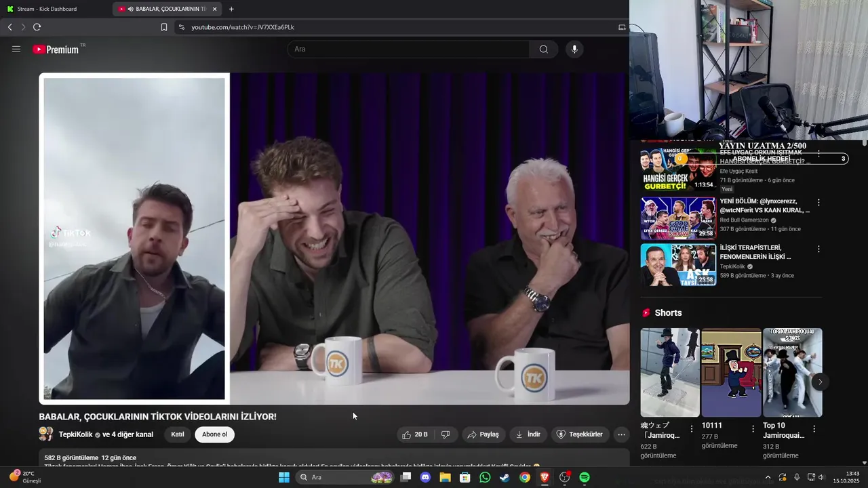Click the 10111 Short title text
Viewport: 868px width, 488px height.
pos(711,426)
